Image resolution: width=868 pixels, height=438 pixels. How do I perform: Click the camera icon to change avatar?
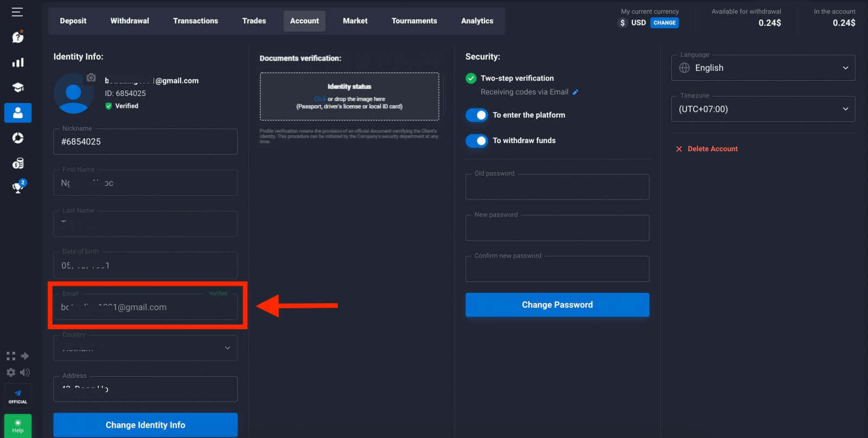[x=91, y=78]
